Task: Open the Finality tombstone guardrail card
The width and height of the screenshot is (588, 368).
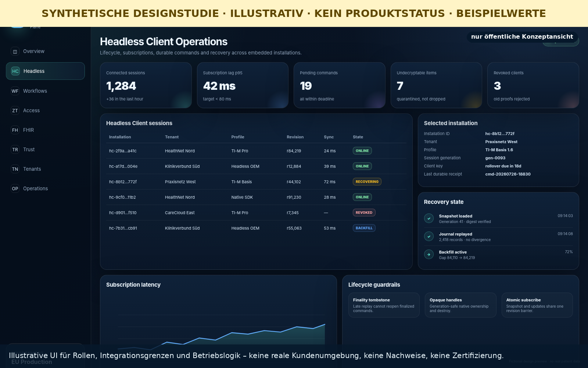Action: coord(384,305)
